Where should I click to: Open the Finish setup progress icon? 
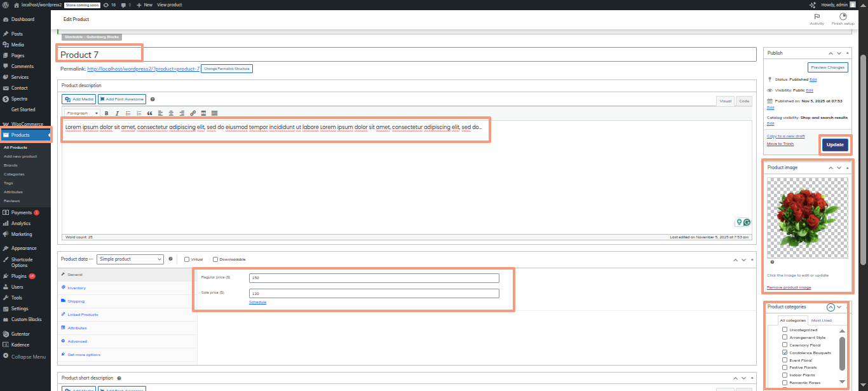(843, 17)
